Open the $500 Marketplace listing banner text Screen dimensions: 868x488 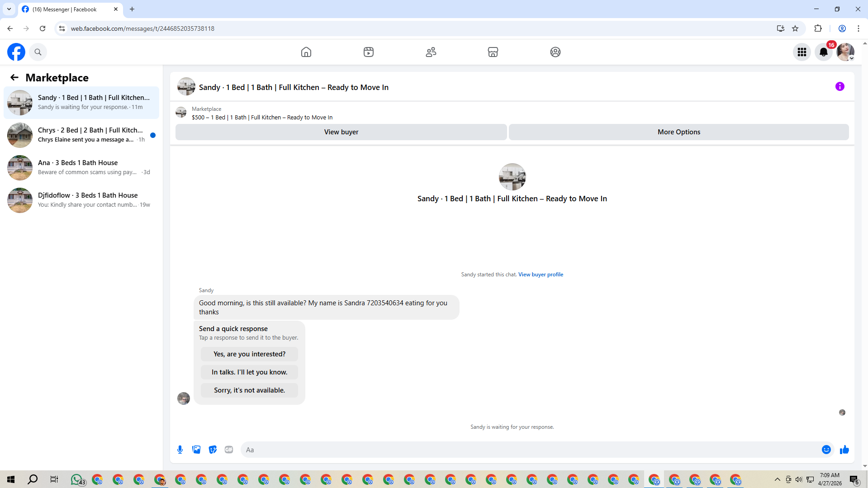pyautogui.click(x=262, y=118)
